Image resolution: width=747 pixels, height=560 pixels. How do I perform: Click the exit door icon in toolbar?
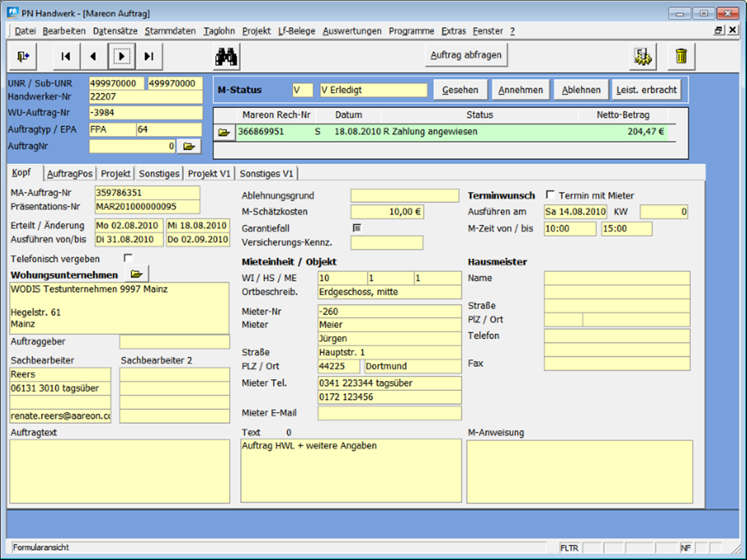(23, 56)
